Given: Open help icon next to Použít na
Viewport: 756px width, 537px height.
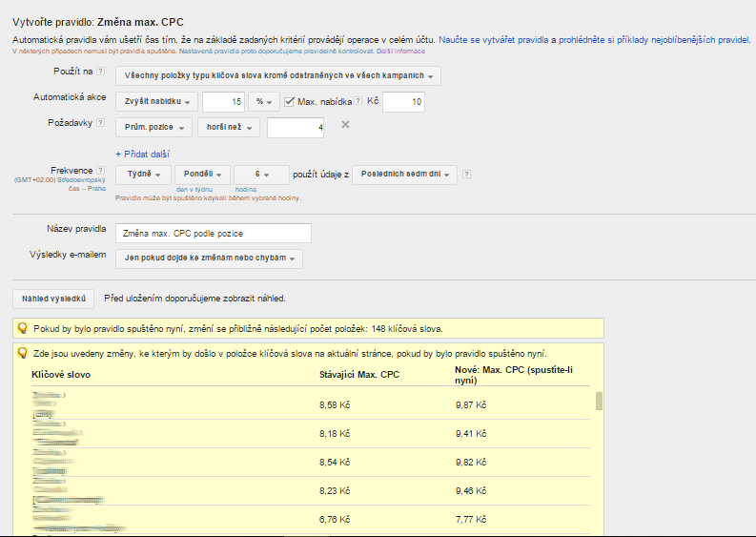Looking at the screenshot, I should point(100,71).
